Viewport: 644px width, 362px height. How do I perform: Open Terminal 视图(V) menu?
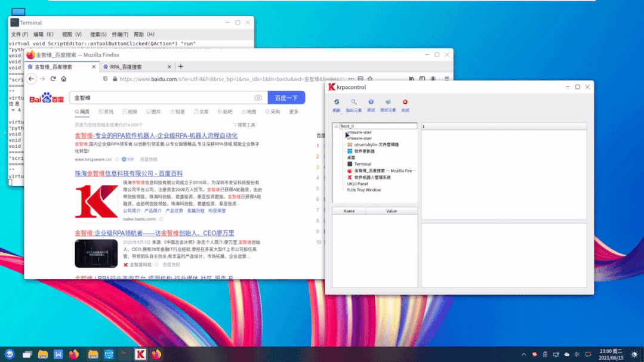72,35
